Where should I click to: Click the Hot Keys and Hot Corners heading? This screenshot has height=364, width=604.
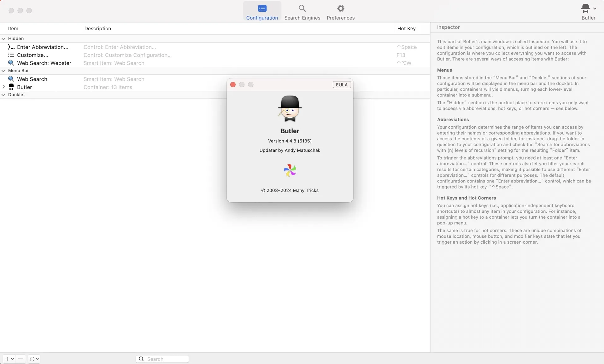(466, 198)
